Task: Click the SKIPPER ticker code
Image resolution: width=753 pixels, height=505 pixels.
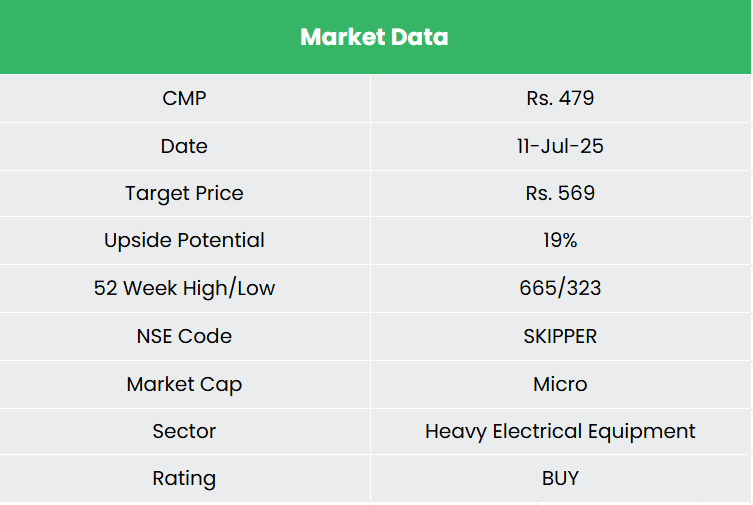Action: coord(560,336)
